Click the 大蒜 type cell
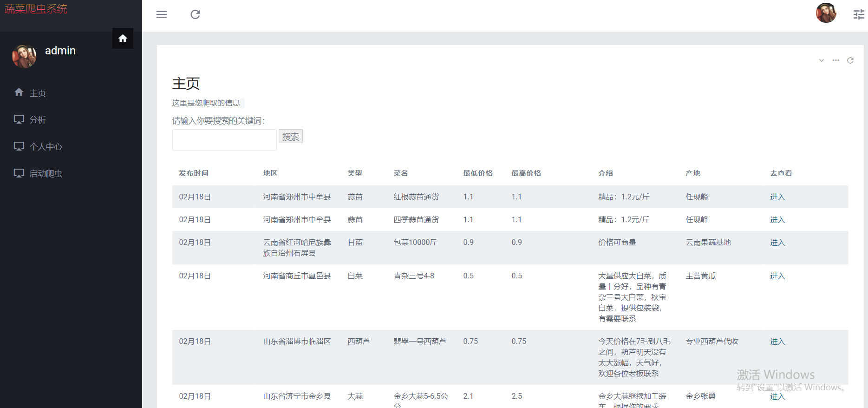Image resolution: width=868 pixels, height=408 pixels. click(x=355, y=396)
